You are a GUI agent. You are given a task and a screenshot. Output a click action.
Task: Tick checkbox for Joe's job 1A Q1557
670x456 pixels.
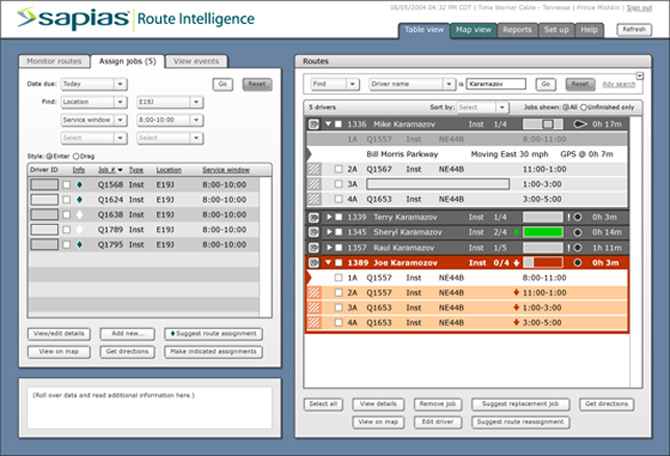point(338,278)
